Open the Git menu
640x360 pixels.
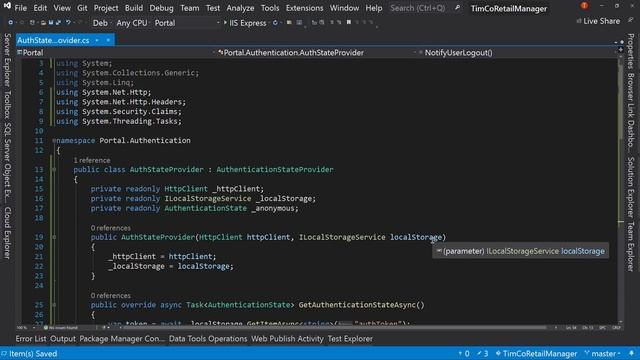click(x=82, y=8)
